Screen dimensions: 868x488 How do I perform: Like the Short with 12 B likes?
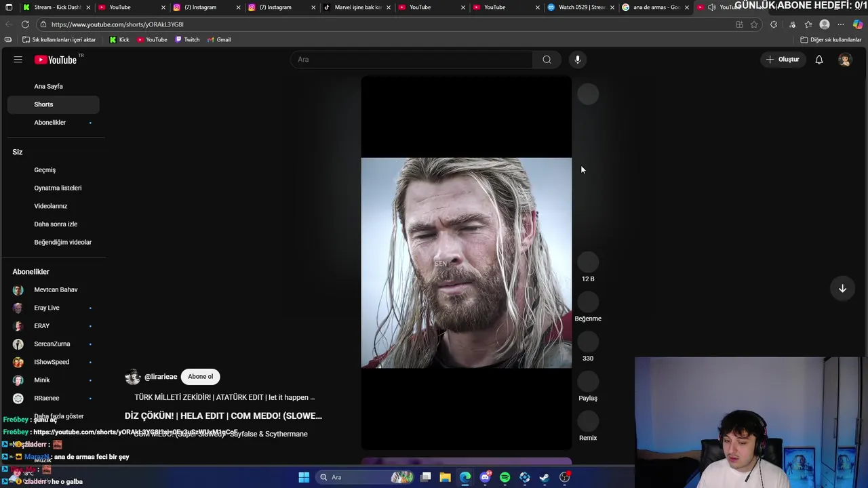coord(588,262)
